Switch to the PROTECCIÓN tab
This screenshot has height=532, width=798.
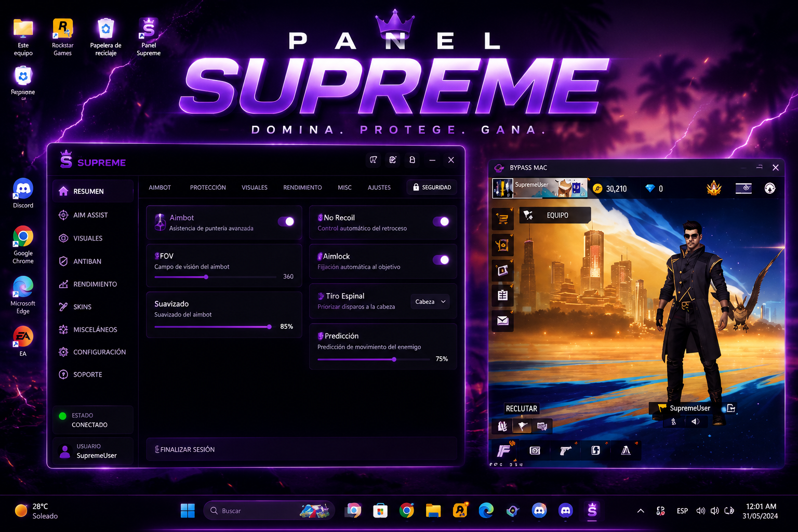(x=208, y=188)
